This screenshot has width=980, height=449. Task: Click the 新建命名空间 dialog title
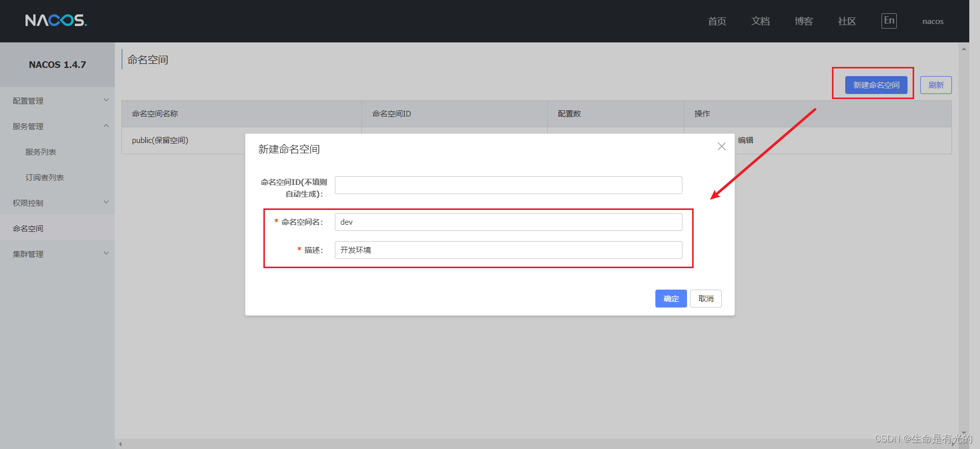pos(289,149)
